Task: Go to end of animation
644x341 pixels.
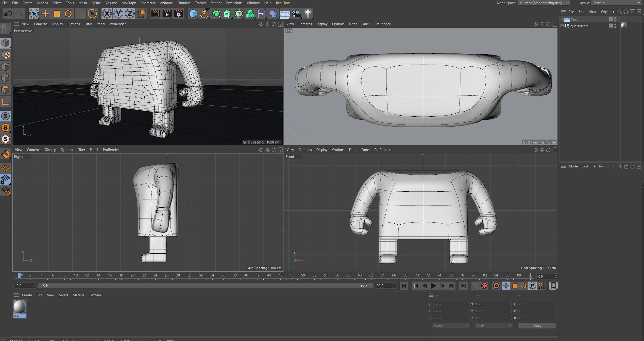Action: (x=463, y=286)
